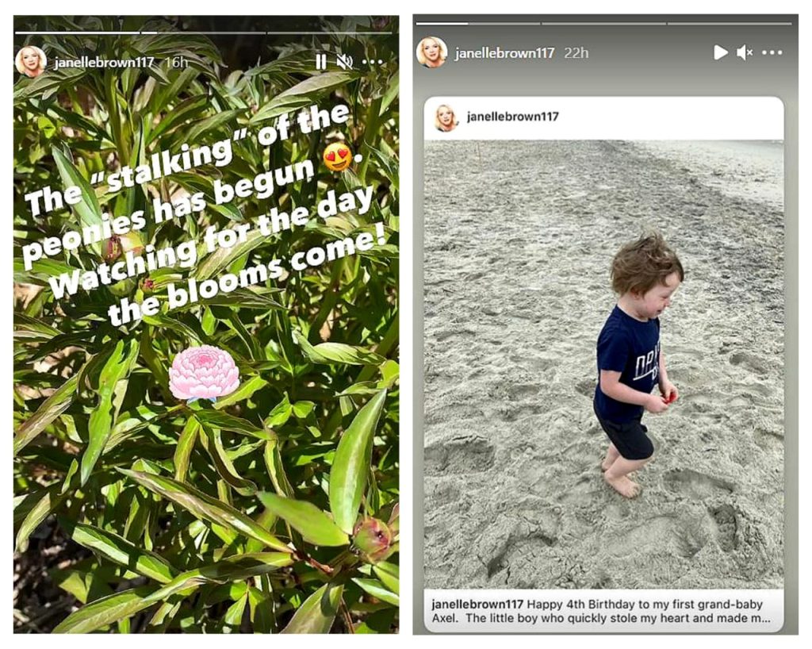The width and height of the screenshot is (812, 649).
Task: Unmute sound on the peonies story
Action: [345, 62]
